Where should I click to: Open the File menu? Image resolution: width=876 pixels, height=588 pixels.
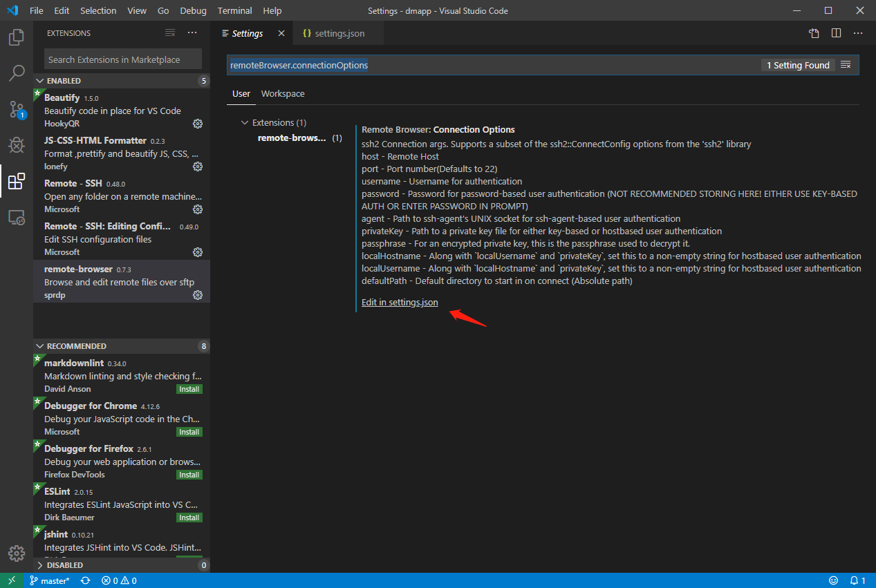(x=37, y=11)
